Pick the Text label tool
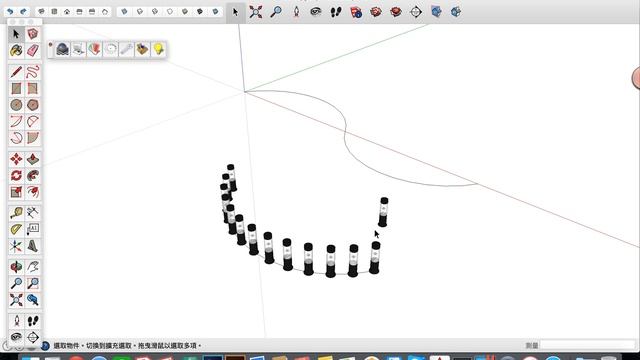The height and width of the screenshot is (360, 640). 33,229
